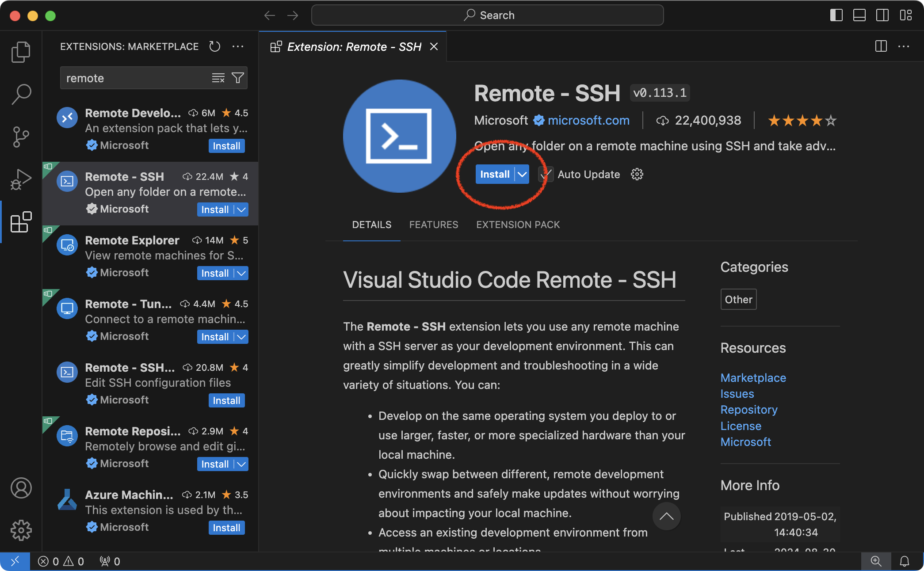Open the Run and Debug view
The width and height of the screenshot is (924, 571).
tap(21, 179)
